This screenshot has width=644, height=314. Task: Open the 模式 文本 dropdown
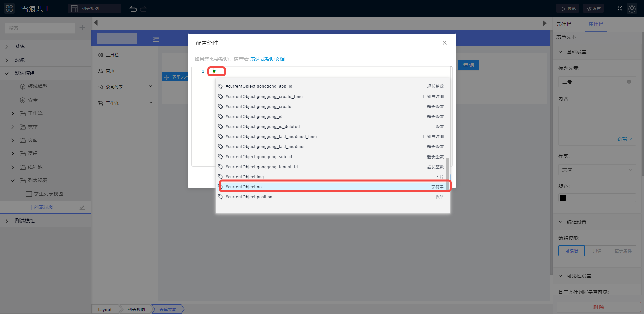click(597, 170)
